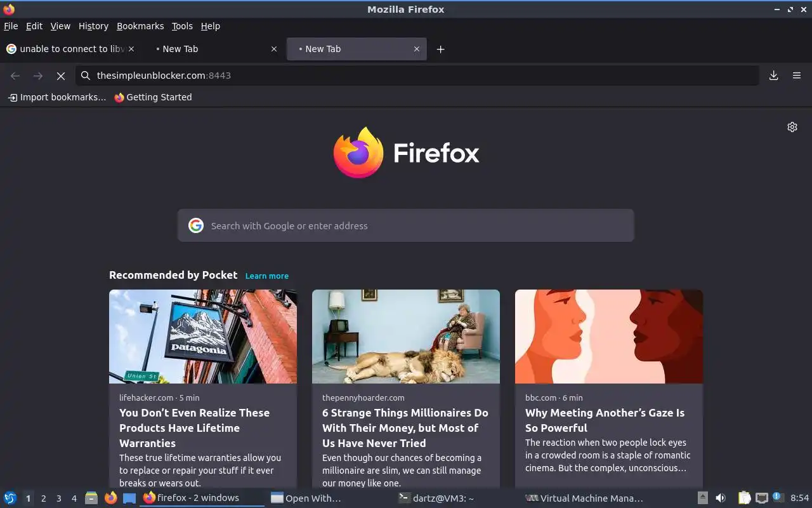The height and width of the screenshot is (508, 812).
Task: Open the Edit menu
Action: [34, 26]
